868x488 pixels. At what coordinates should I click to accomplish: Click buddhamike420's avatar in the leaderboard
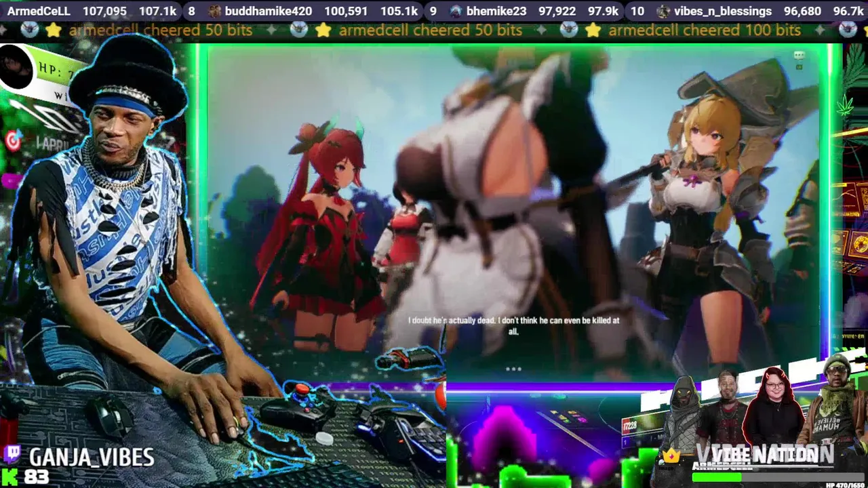click(214, 11)
